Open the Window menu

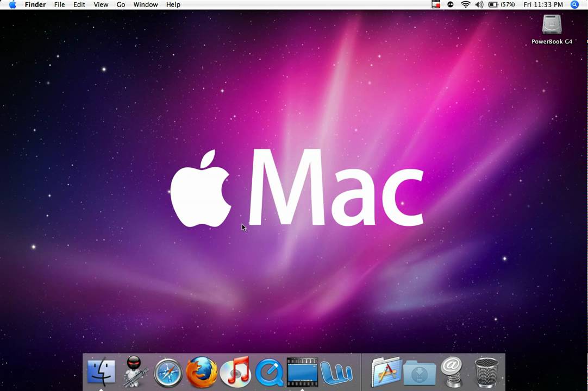[x=146, y=4]
